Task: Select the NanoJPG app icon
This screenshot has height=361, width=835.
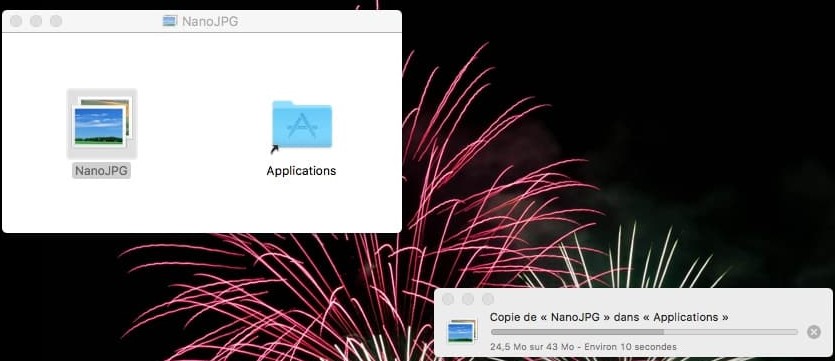Action: coord(102,124)
